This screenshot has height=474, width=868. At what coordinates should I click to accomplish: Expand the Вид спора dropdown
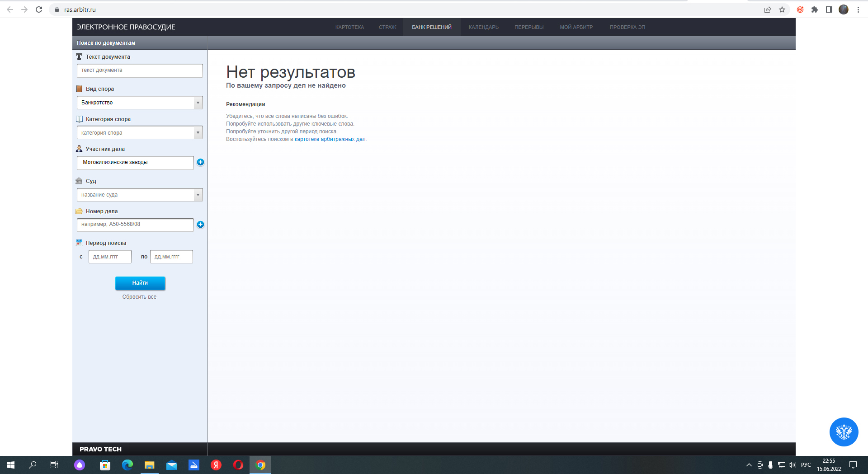click(198, 103)
